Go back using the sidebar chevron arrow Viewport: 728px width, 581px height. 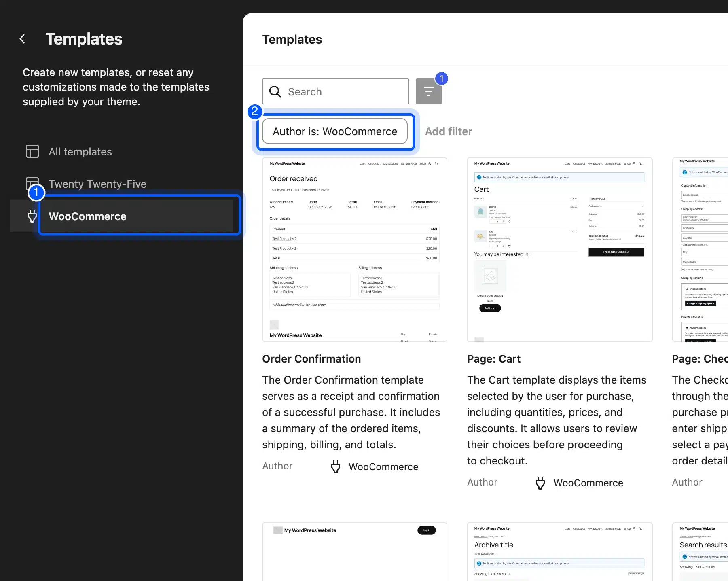[x=22, y=39]
